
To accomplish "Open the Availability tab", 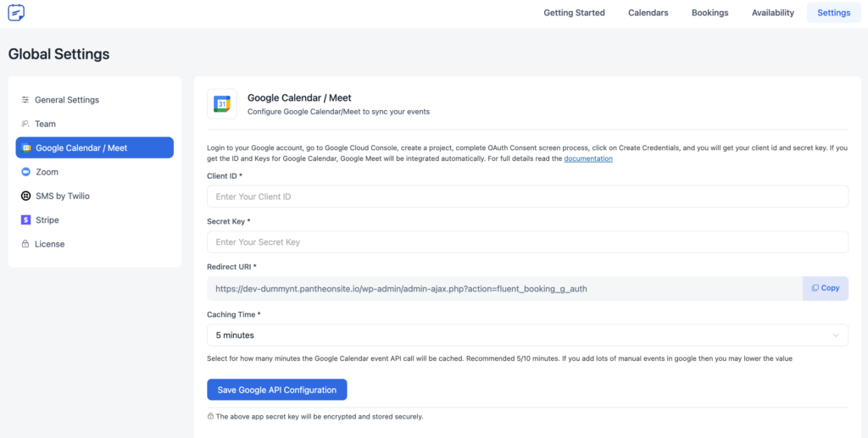I will 773,13.
